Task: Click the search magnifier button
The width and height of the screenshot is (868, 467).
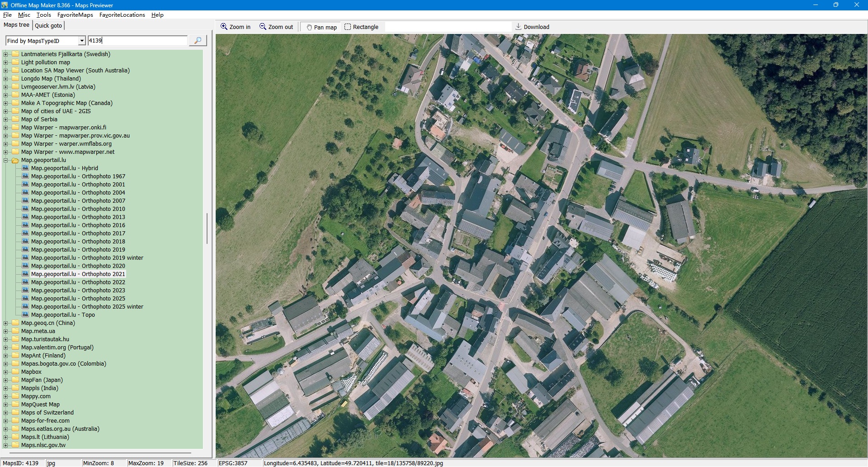Action: coord(198,41)
